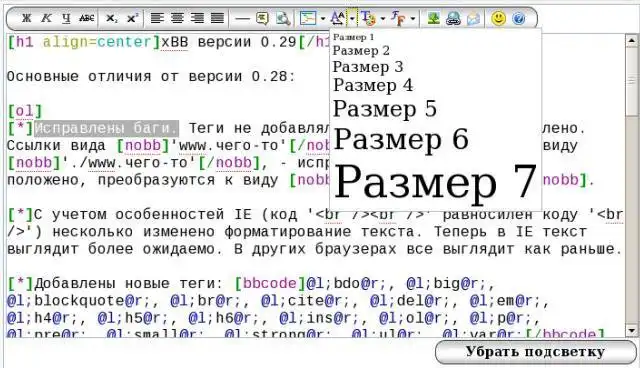Insert superscript tag
This screenshot has width=640, height=368.
pyautogui.click(x=132, y=18)
